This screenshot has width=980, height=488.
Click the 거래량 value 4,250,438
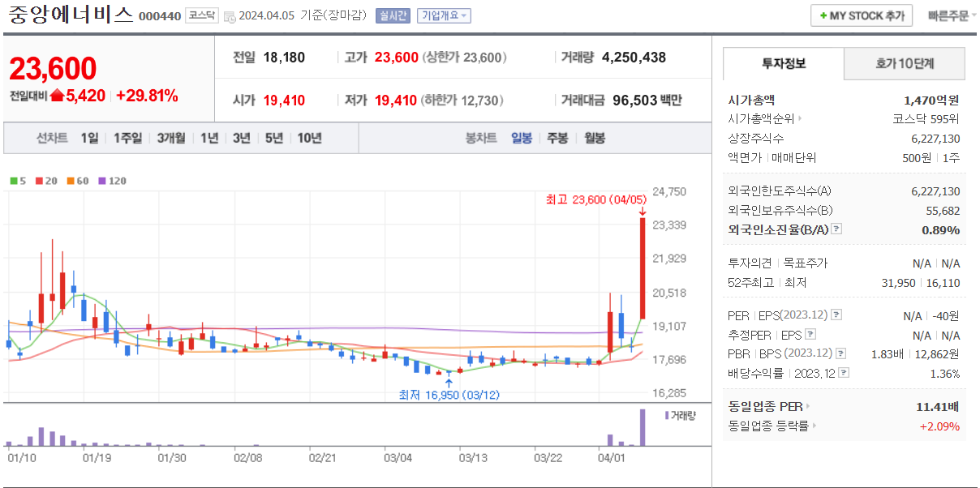(x=634, y=57)
